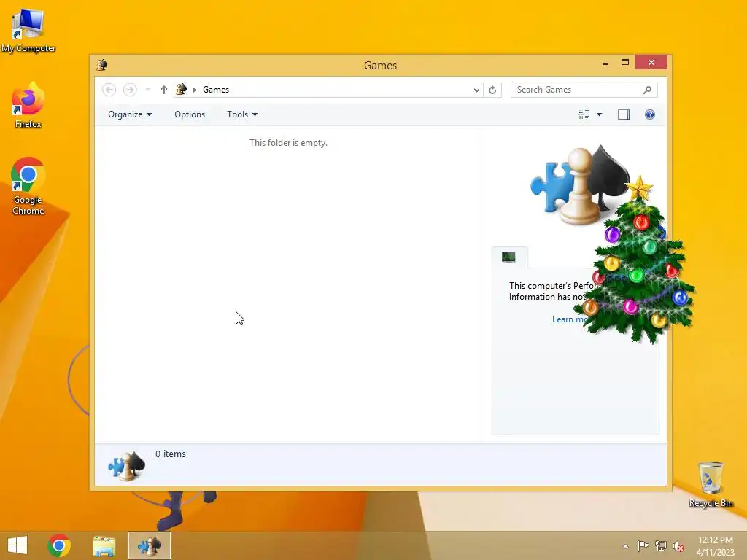The width and height of the screenshot is (747, 560).
Task: Click the Forward navigation arrow
Action: coord(130,90)
